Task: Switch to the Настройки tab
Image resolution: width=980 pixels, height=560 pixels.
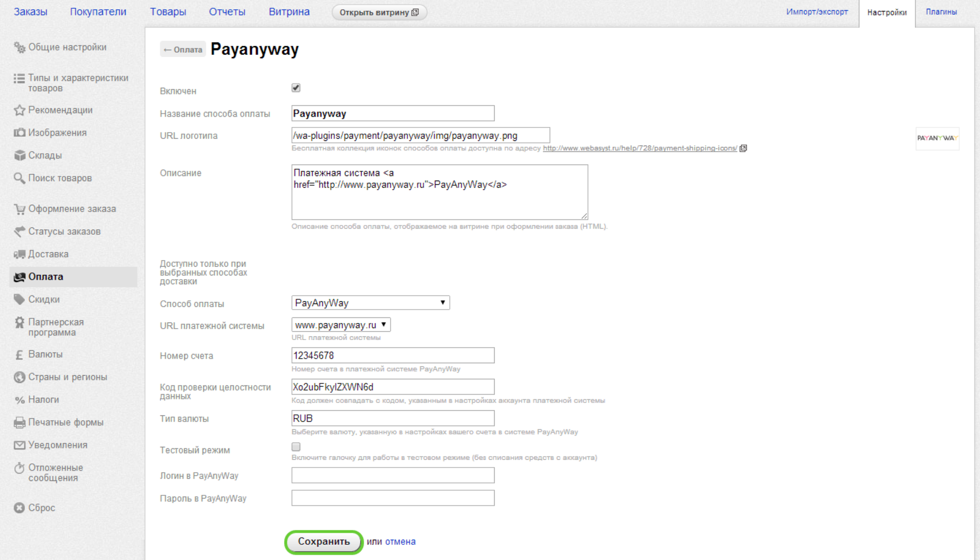Action: (887, 13)
